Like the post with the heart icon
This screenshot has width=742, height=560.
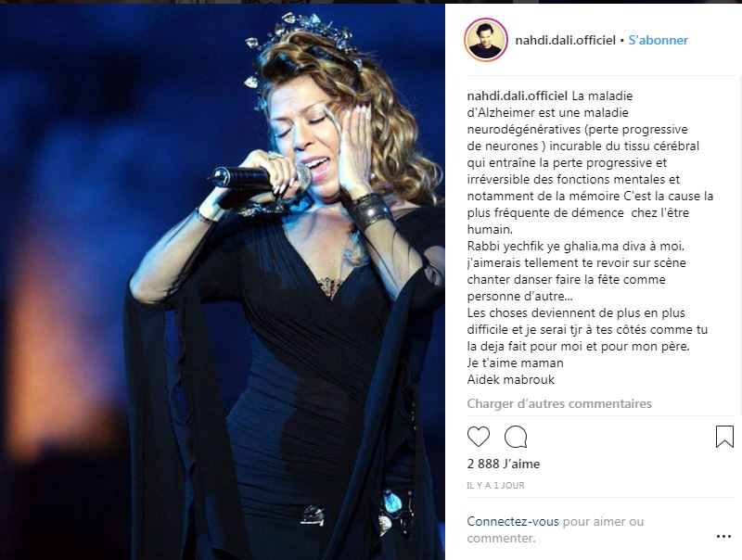pyautogui.click(x=479, y=437)
